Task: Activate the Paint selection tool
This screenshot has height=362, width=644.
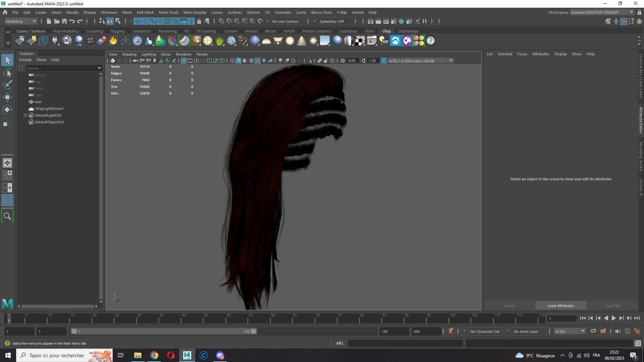Action: click(x=7, y=85)
